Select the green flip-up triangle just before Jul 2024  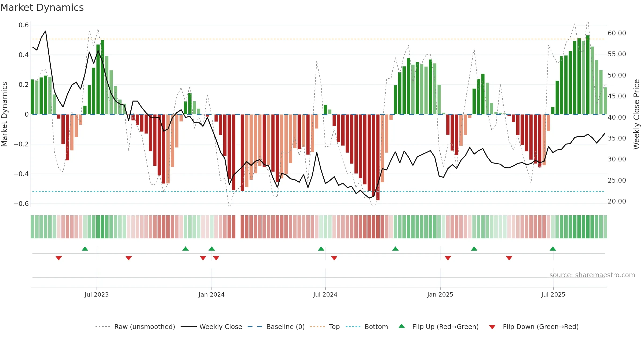[x=321, y=249]
